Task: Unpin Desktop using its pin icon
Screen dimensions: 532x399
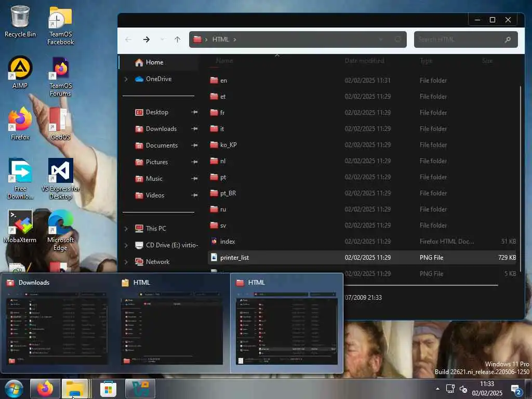Action: [x=194, y=112]
